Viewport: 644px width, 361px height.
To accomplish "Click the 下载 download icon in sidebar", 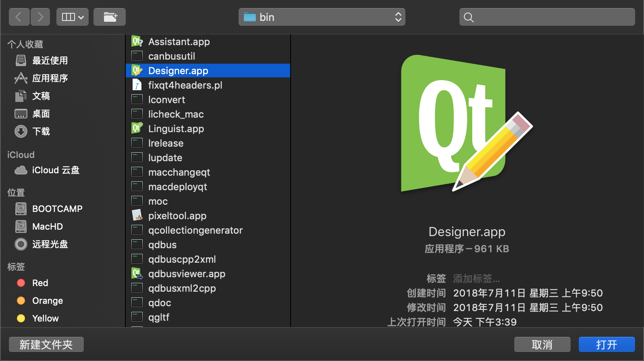I will (21, 131).
